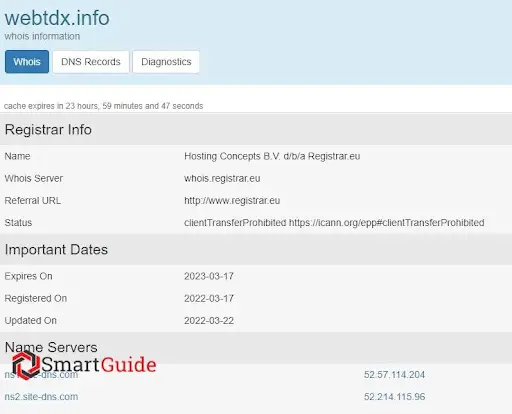
Task: Click the SmartGuide watermark text
Action: coord(99,364)
